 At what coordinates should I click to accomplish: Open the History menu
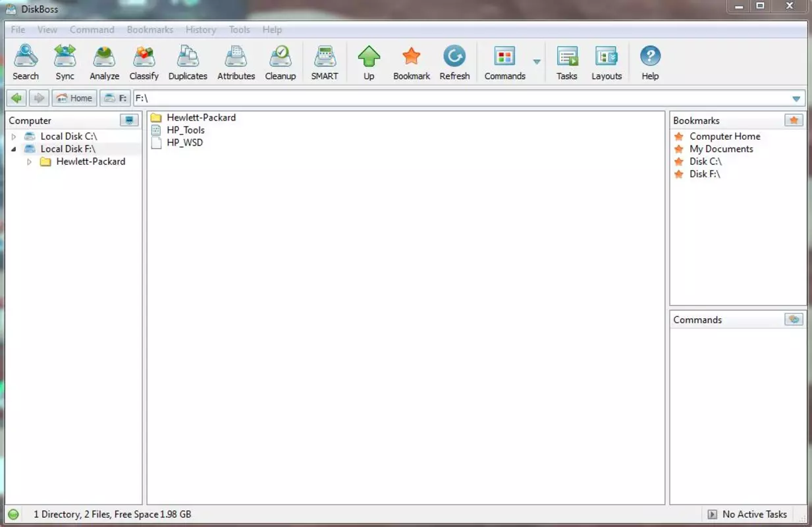201,30
